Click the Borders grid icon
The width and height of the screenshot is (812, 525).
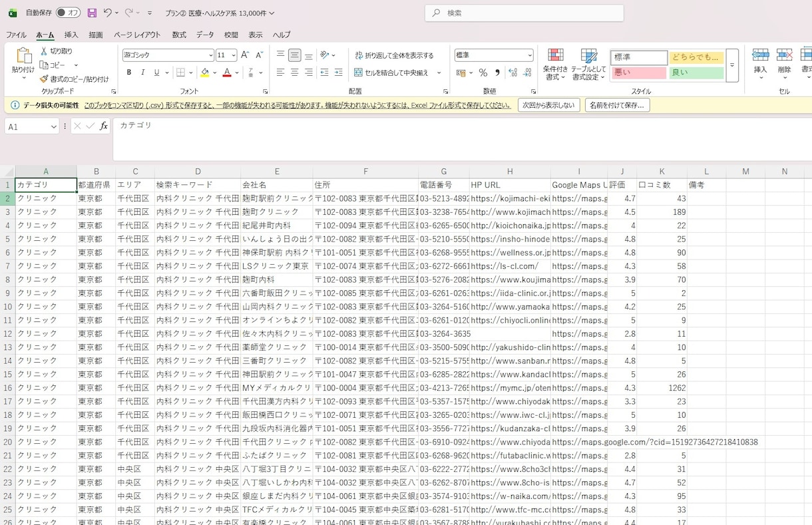pyautogui.click(x=180, y=73)
